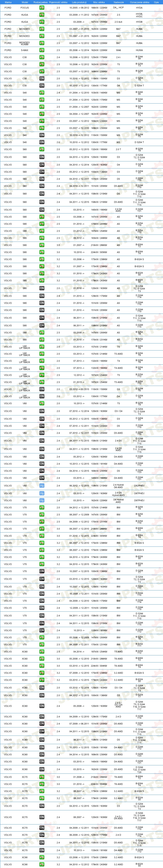163x868 pixels.
Task: Click diesel ON icon in V40 LIFTBACK D4 row
Action: click(x=42, y=396)
